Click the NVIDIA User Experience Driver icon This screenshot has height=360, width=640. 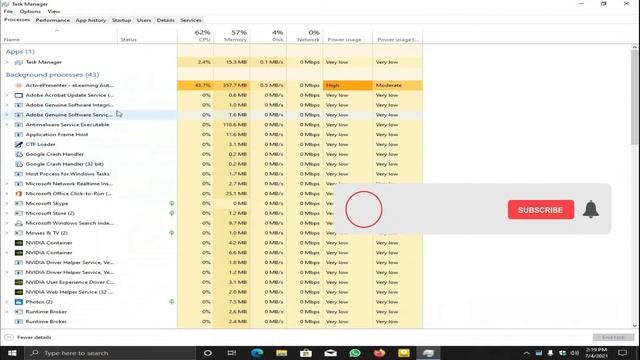click(x=18, y=282)
